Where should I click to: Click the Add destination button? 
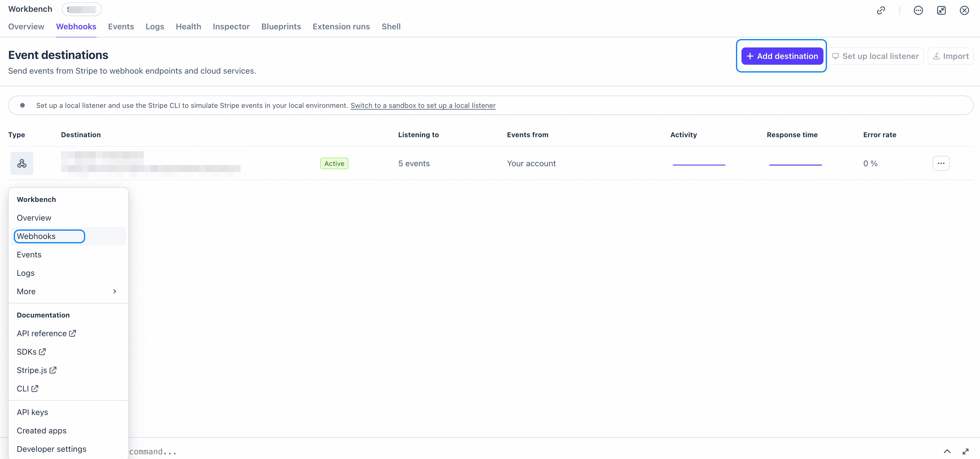click(782, 56)
